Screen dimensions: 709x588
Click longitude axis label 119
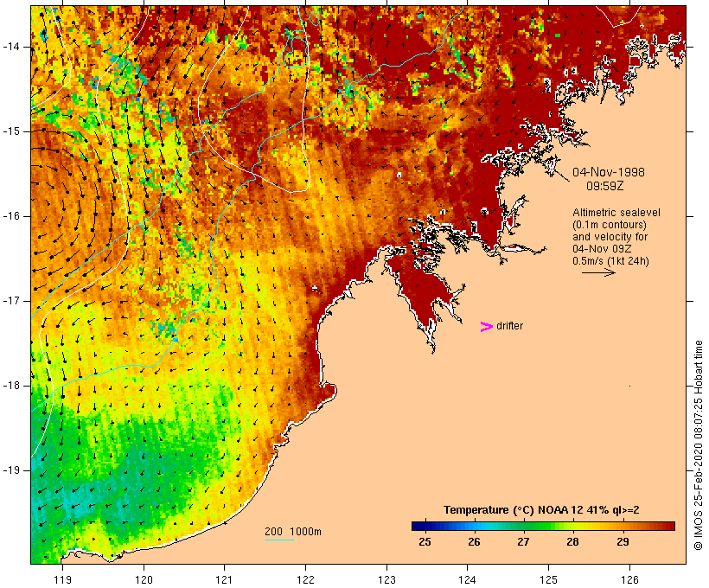click(62, 580)
